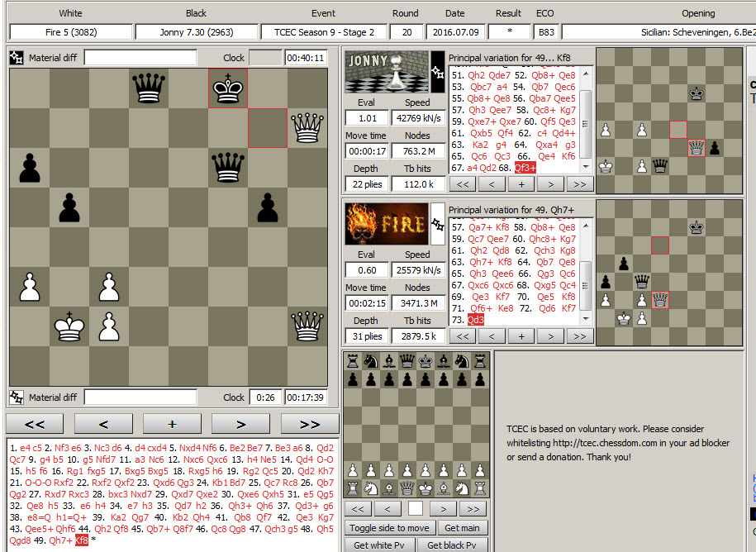
Task: Step forward in Jonny's variation
Action: 550,184
